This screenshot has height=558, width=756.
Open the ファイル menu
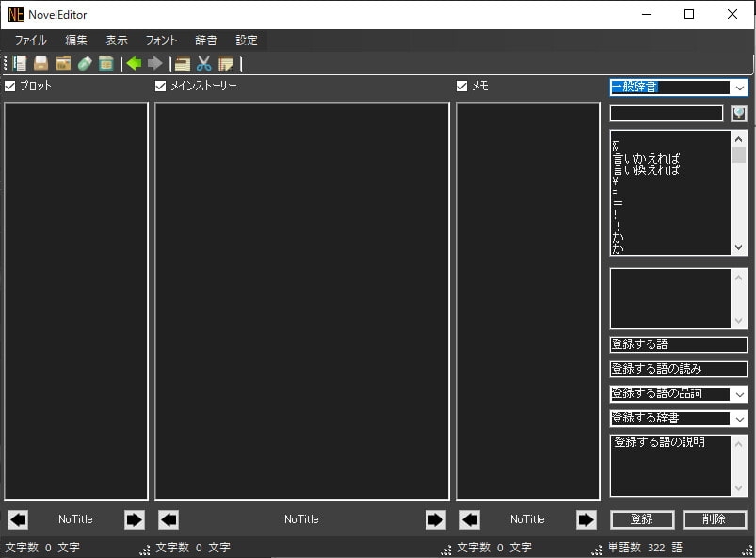30,40
